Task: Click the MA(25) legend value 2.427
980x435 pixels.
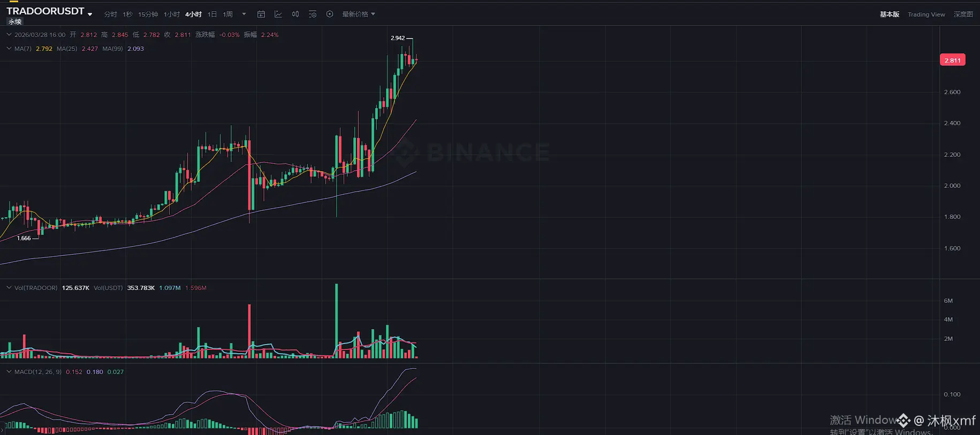Action: point(90,49)
